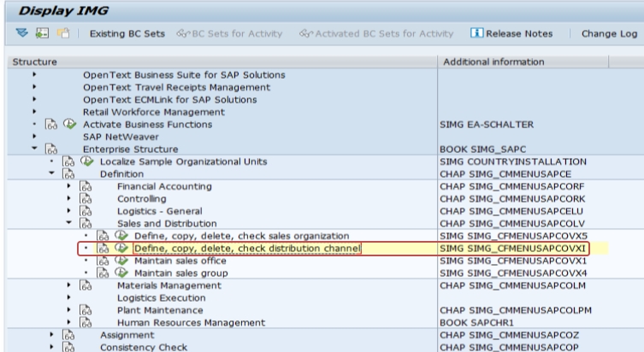644x352 pixels.
Task: Click the Structure column header
Action: [x=222, y=62]
